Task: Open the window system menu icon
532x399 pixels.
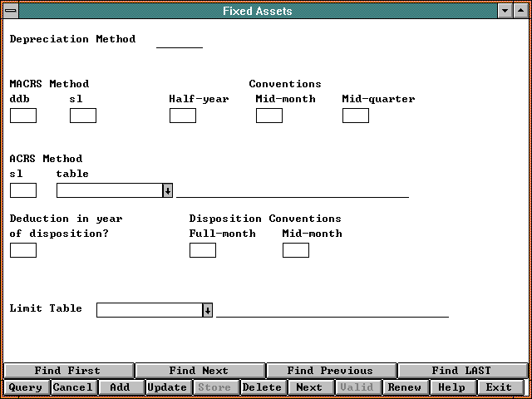Action: click(x=12, y=11)
